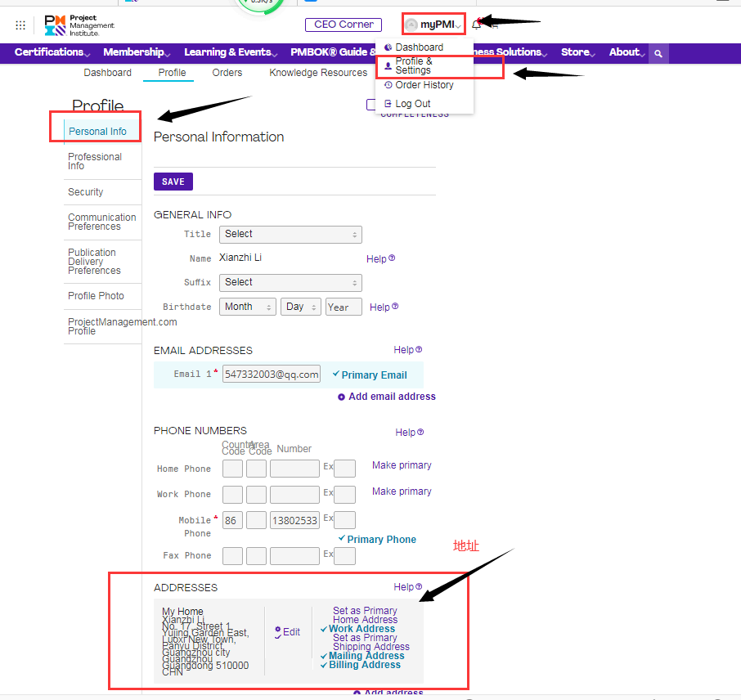The width and height of the screenshot is (741, 700).
Task: Click the Home Phone number field
Action: (294, 469)
